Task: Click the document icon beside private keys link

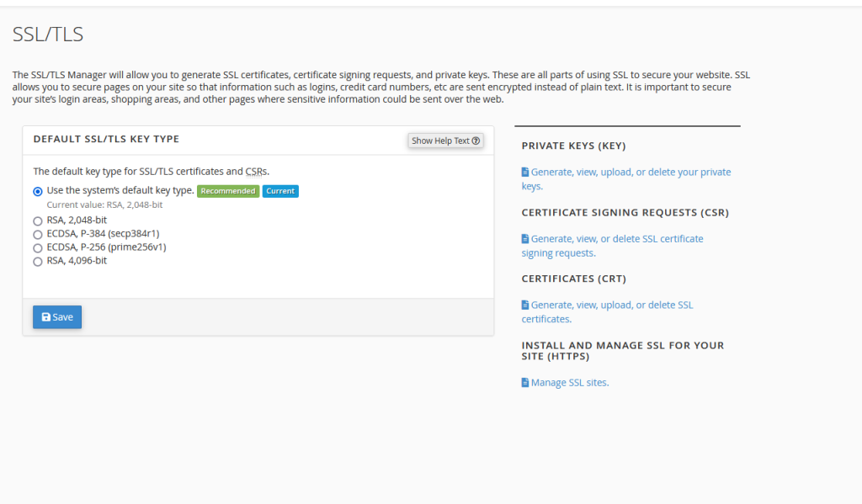Action: [x=525, y=172]
